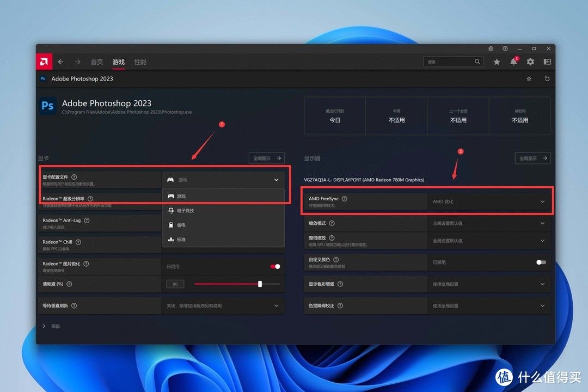
Task: Click the 显示器 section heading
Action: pos(312,158)
